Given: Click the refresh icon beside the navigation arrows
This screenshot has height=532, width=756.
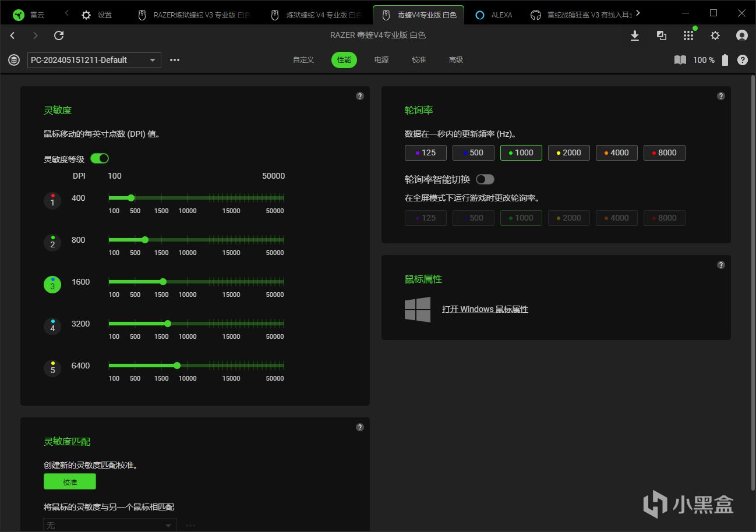Looking at the screenshot, I should tap(59, 36).
